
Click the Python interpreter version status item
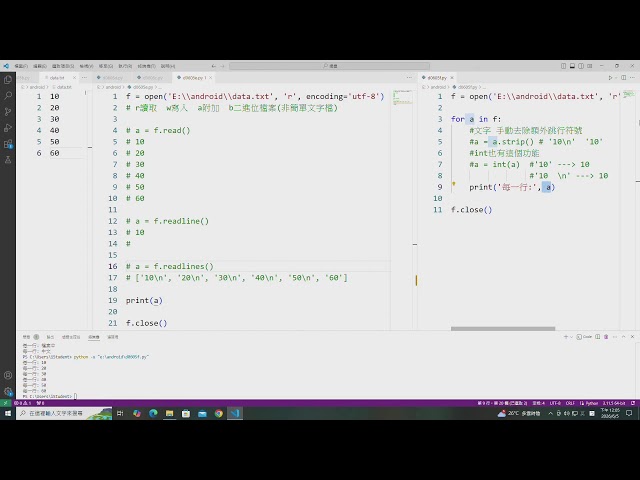[x=613, y=403]
